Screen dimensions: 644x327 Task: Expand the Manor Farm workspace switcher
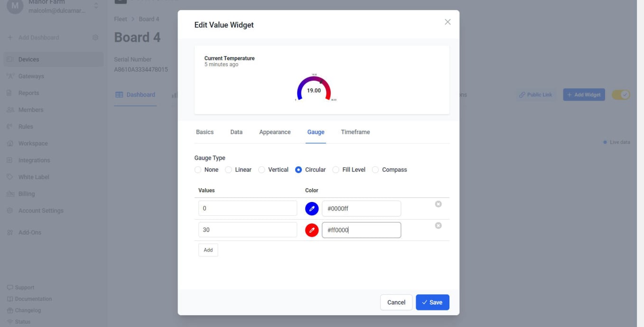click(x=96, y=6)
